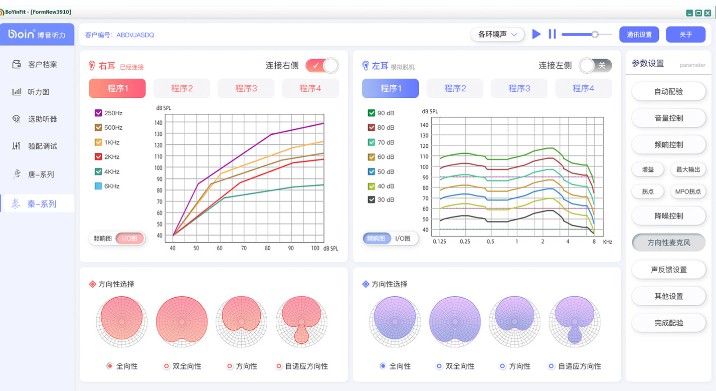
Task: Toggle the 60 dB curve checkbox
Action: coord(371,157)
